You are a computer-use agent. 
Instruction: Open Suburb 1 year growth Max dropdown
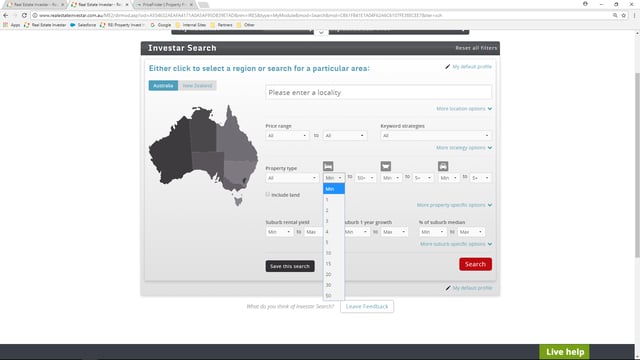394,232
